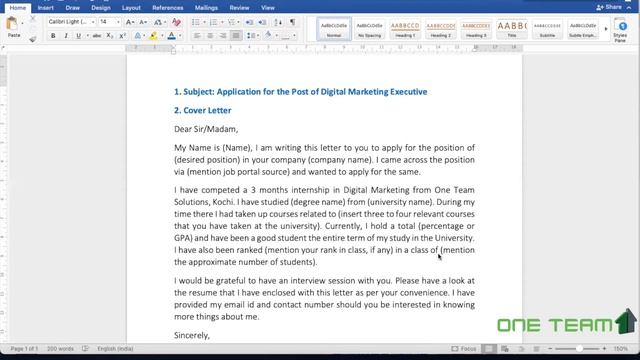Open the Layout tab
The height and width of the screenshot is (360, 640).
[x=131, y=8]
